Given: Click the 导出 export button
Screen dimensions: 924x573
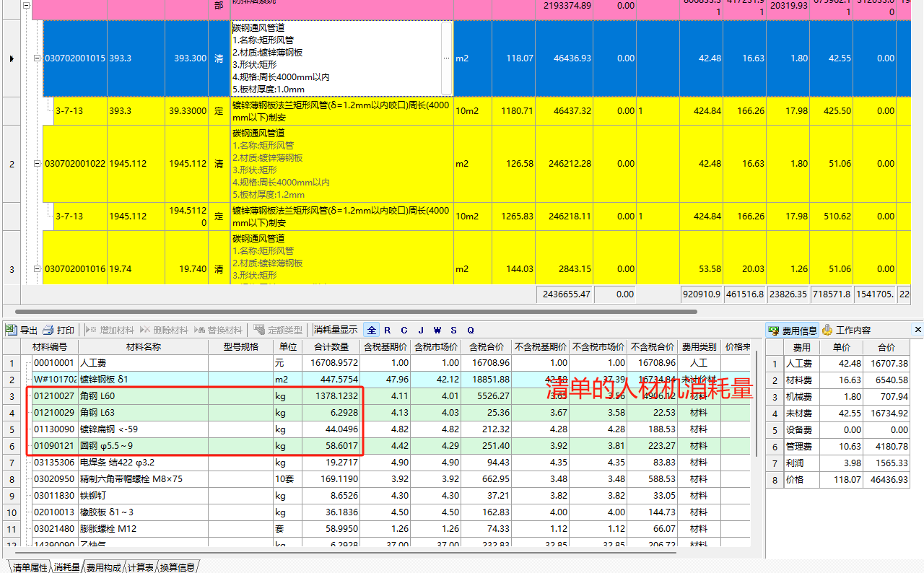Looking at the screenshot, I should 22,330.
